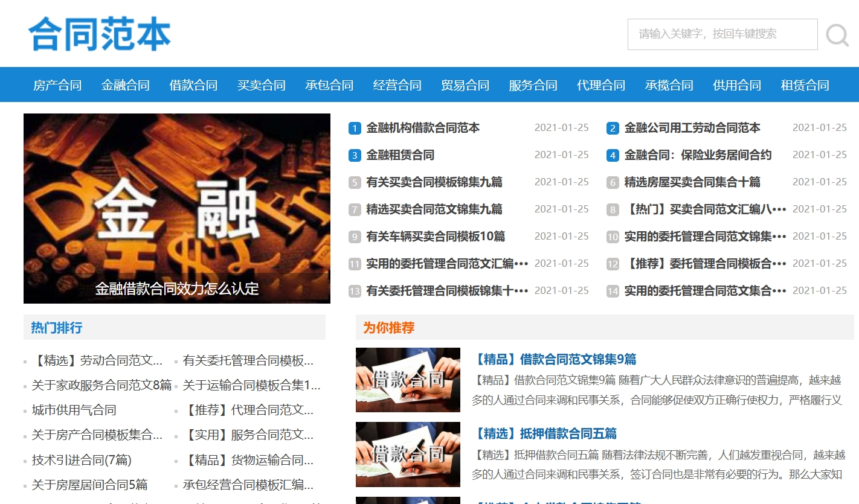Open the 房产合同 menu
Screen dimensions: 859x504
tap(57, 85)
